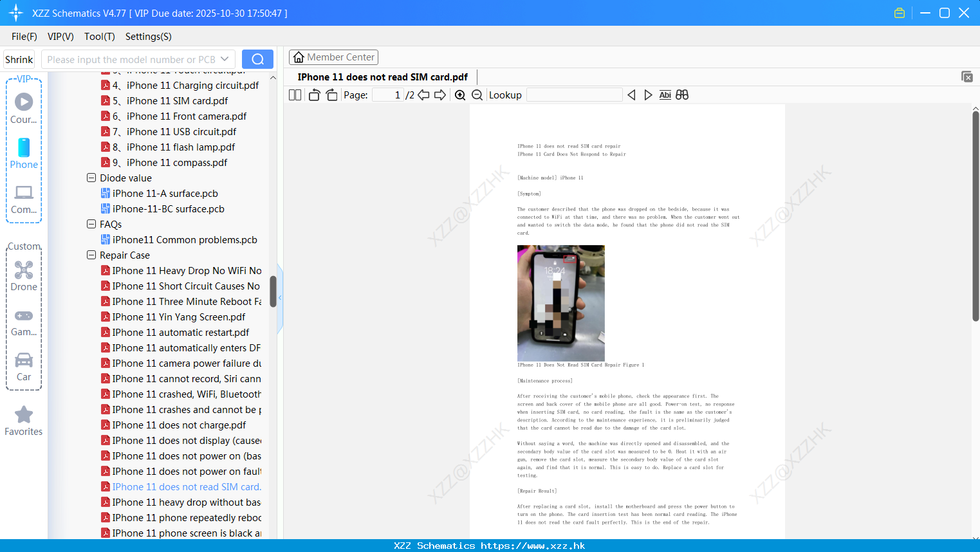
Task: Open the VIP(V) menu
Action: 60,37
